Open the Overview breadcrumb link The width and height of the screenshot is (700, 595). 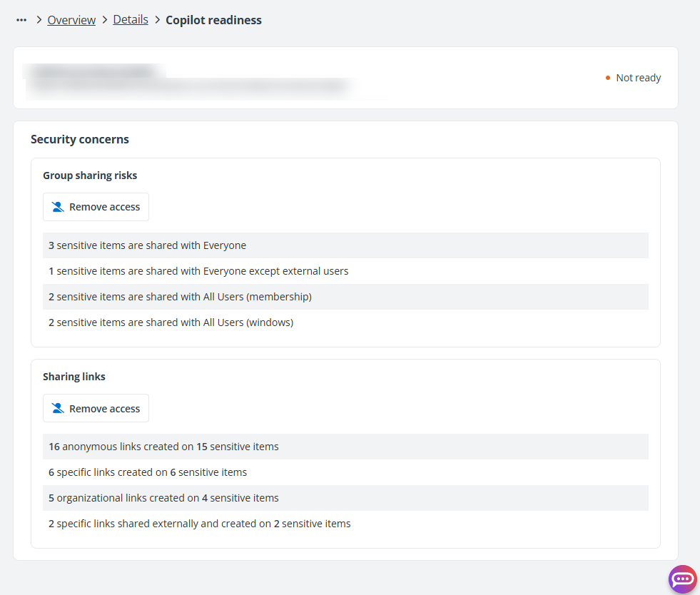point(71,19)
